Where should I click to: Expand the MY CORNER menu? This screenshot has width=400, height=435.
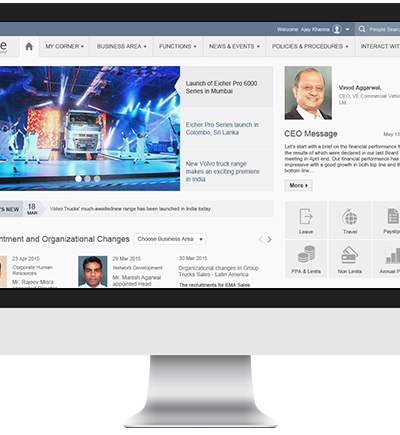point(65,46)
